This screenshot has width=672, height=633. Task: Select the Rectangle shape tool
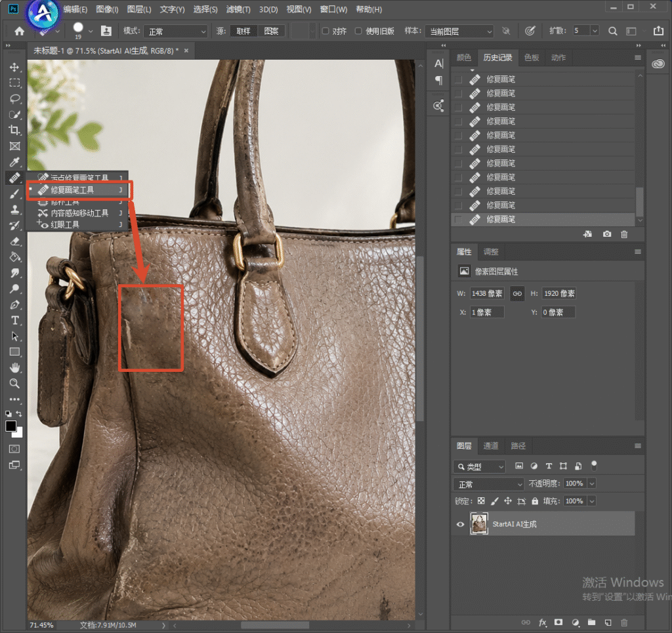click(x=14, y=352)
